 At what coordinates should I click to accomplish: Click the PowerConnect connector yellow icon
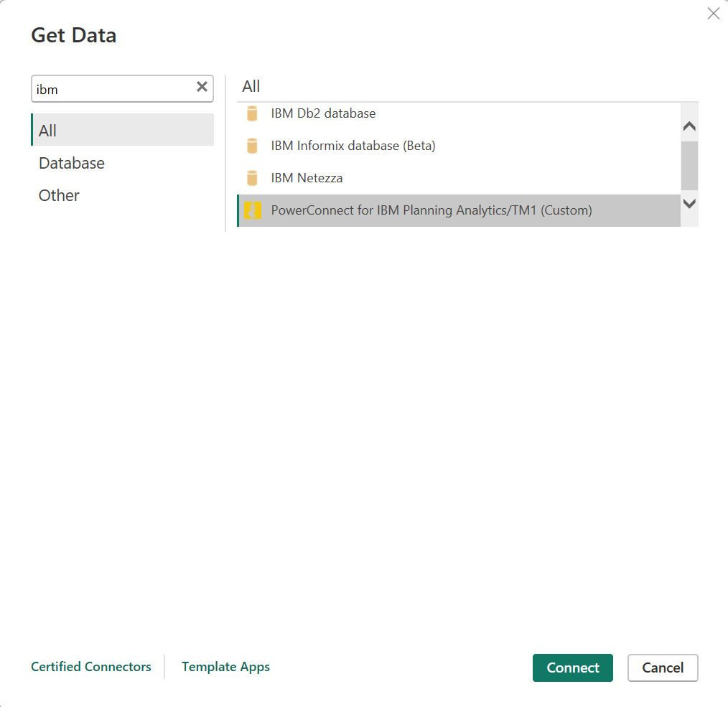253,210
